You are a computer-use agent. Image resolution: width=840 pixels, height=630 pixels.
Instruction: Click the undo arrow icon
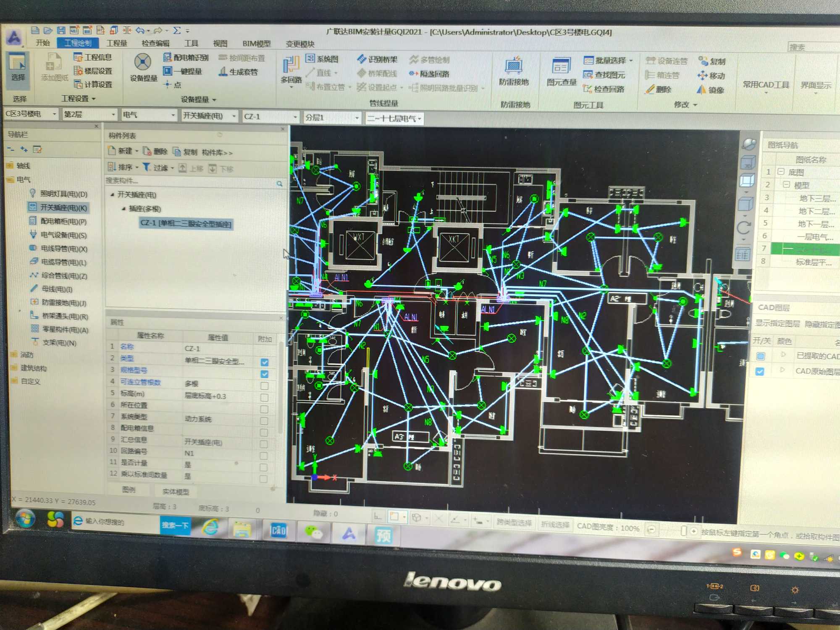[140, 30]
